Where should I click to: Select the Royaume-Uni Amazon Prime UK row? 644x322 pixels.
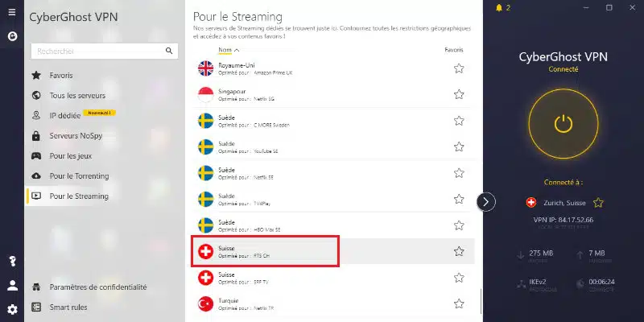point(334,68)
